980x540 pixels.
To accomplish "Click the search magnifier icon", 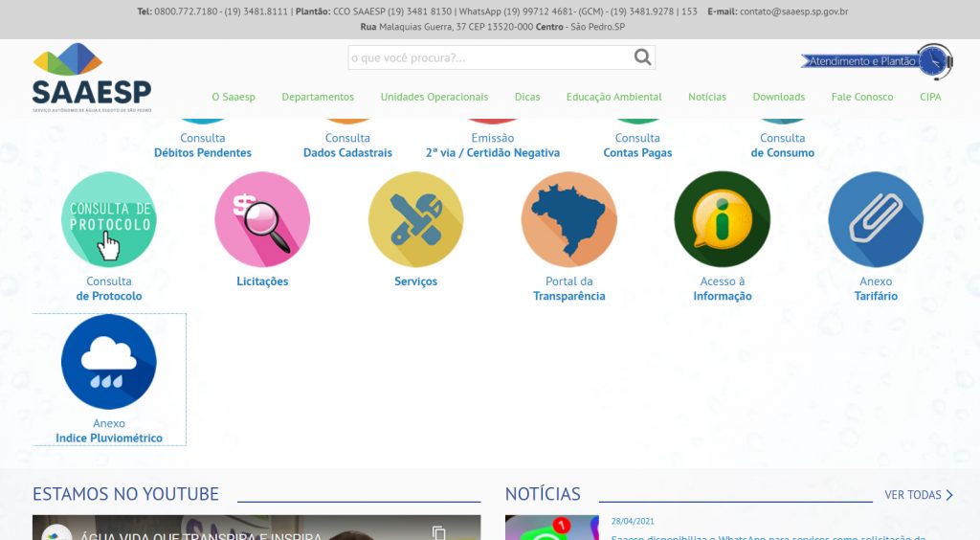I will (643, 57).
